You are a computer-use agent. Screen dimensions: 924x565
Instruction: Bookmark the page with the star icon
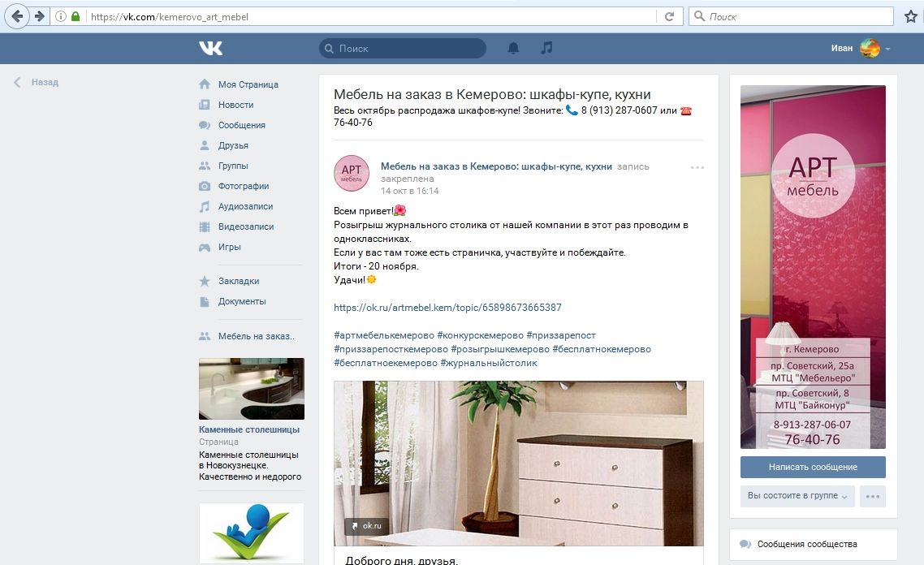click(x=910, y=16)
